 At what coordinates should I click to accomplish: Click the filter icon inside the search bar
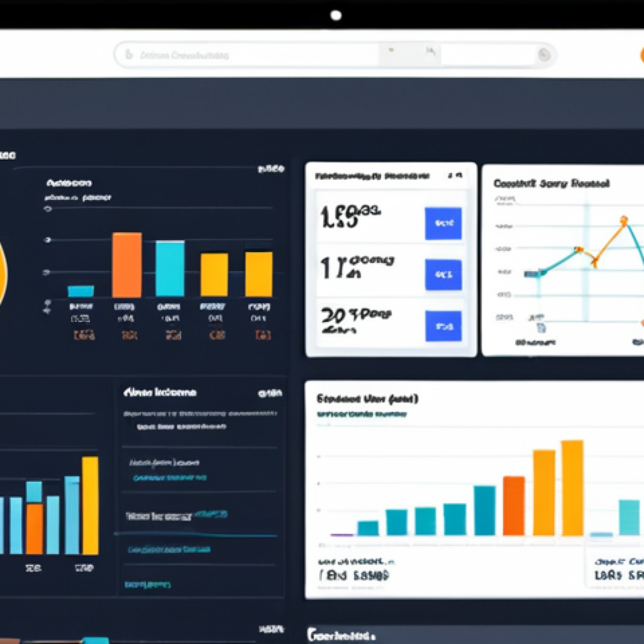(x=430, y=51)
